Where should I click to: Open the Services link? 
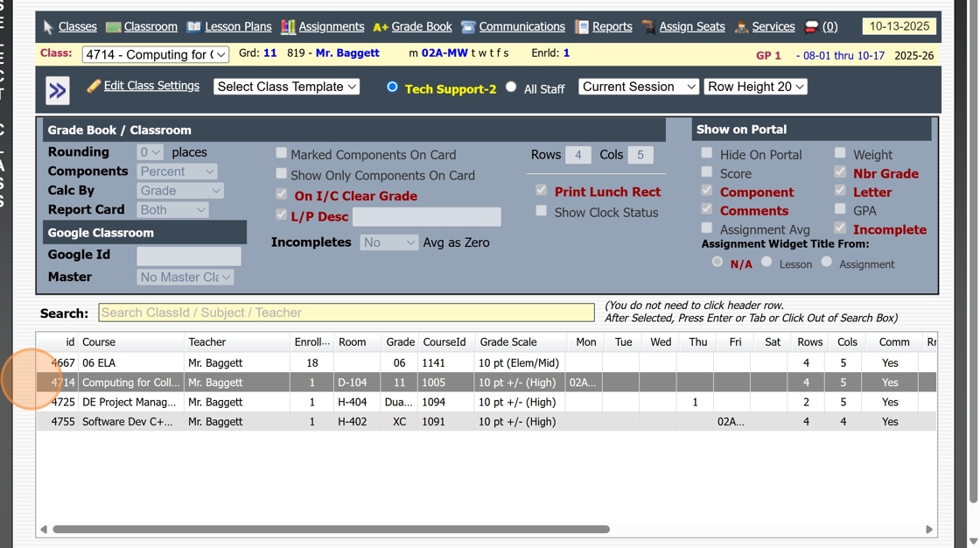(773, 26)
